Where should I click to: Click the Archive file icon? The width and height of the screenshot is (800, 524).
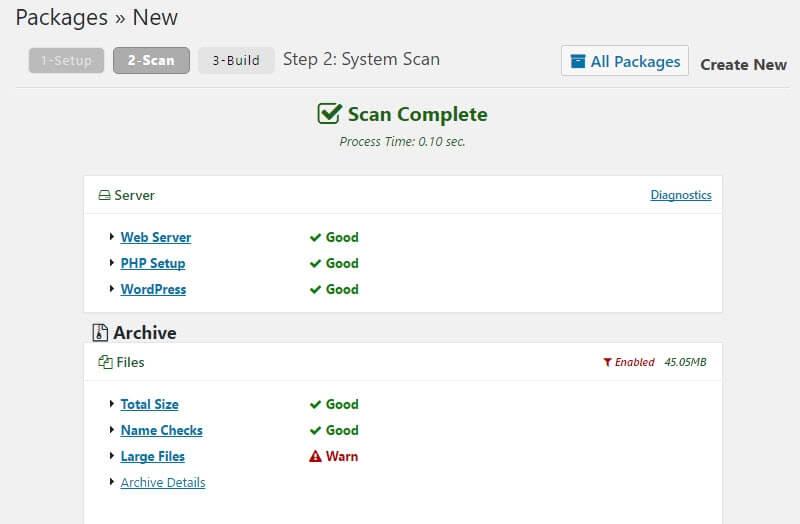tap(100, 333)
